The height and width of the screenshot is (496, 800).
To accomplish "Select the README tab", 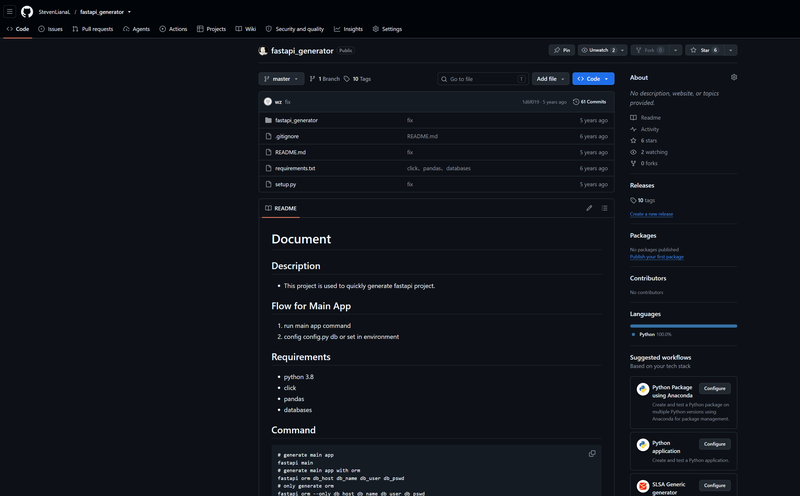I will (x=281, y=208).
